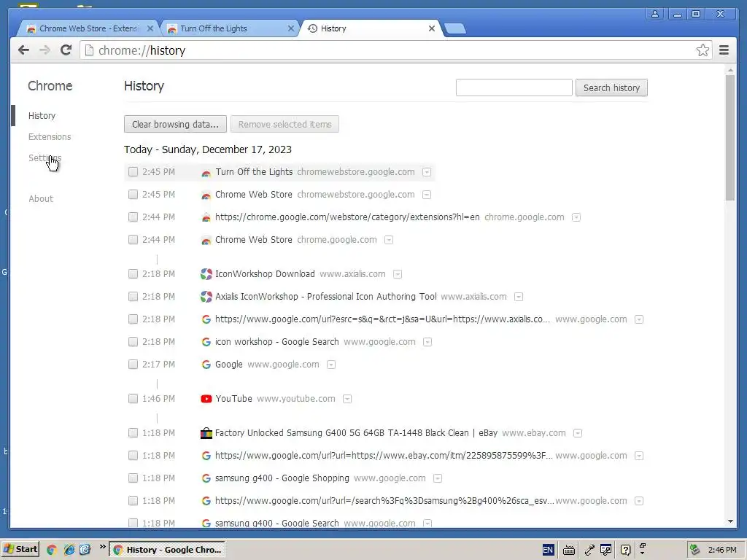Image resolution: width=747 pixels, height=560 pixels.
Task: Open dropdown for Samsung G400 eBay entry
Action: tap(578, 433)
